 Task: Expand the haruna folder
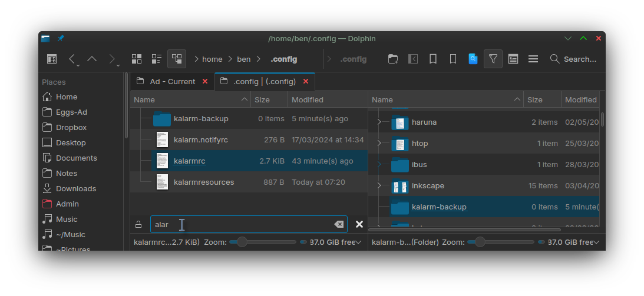(379, 122)
